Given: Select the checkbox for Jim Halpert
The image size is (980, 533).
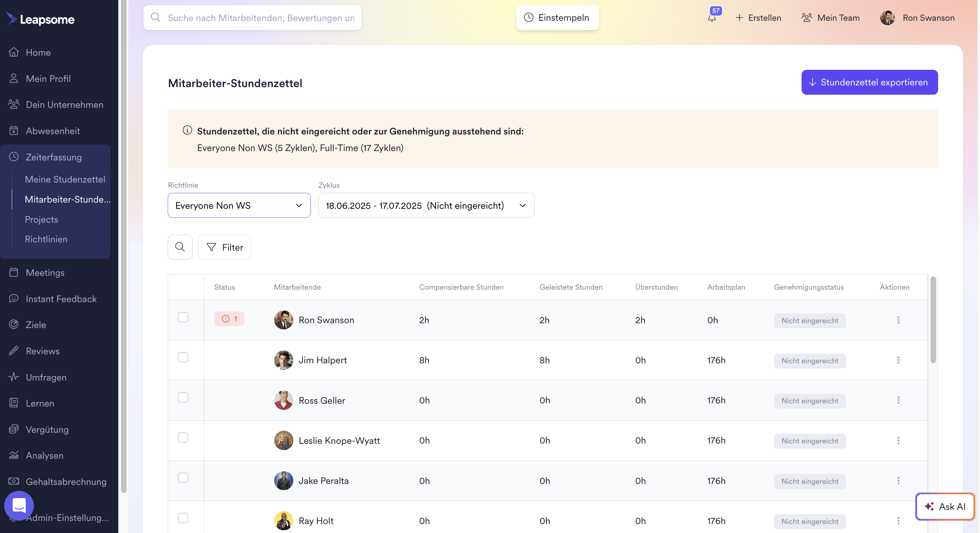Looking at the screenshot, I should (x=183, y=357).
